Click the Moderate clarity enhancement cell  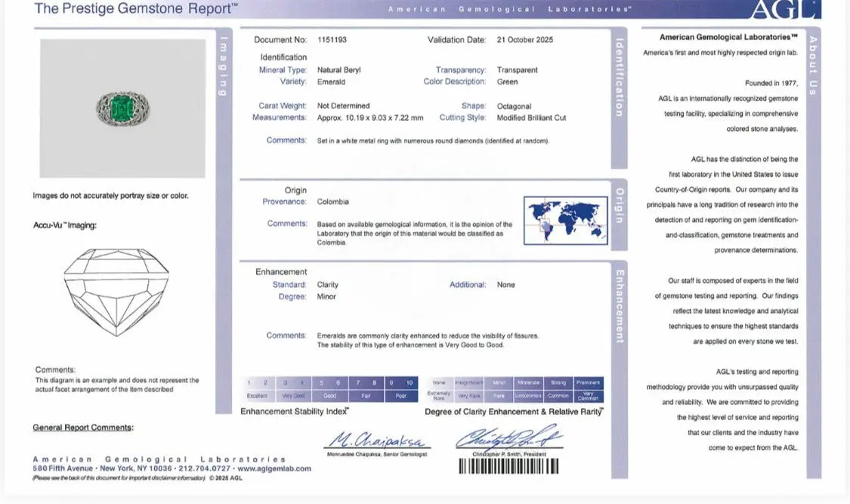tap(529, 382)
